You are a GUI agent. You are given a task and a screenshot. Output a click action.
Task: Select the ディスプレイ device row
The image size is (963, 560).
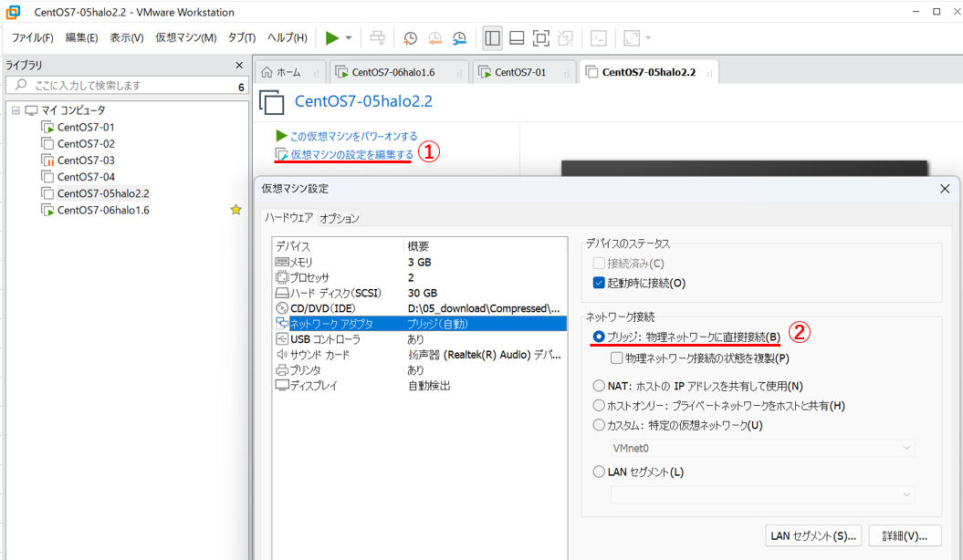(420, 385)
